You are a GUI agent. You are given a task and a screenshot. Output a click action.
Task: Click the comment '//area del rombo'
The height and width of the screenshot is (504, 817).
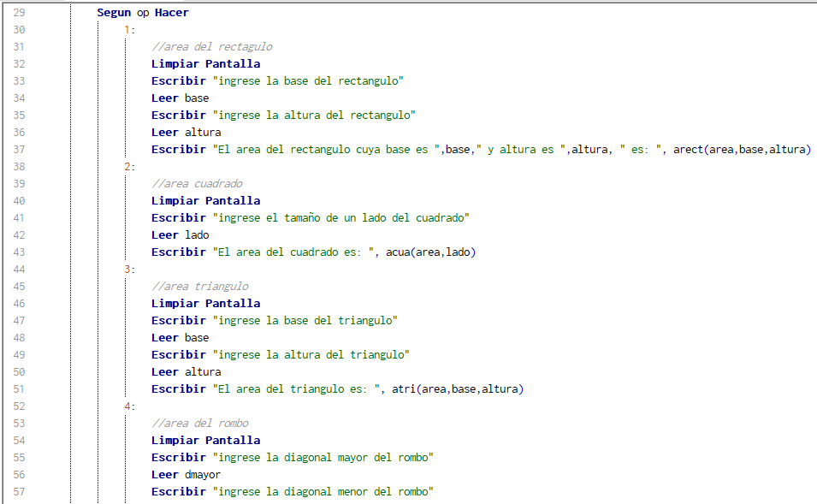pos(200,424)
